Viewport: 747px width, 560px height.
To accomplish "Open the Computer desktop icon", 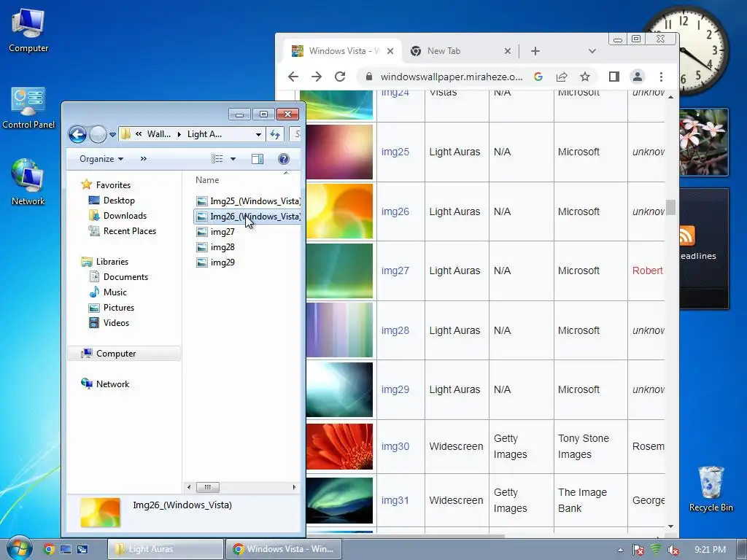I will click(x=28, y=31).
